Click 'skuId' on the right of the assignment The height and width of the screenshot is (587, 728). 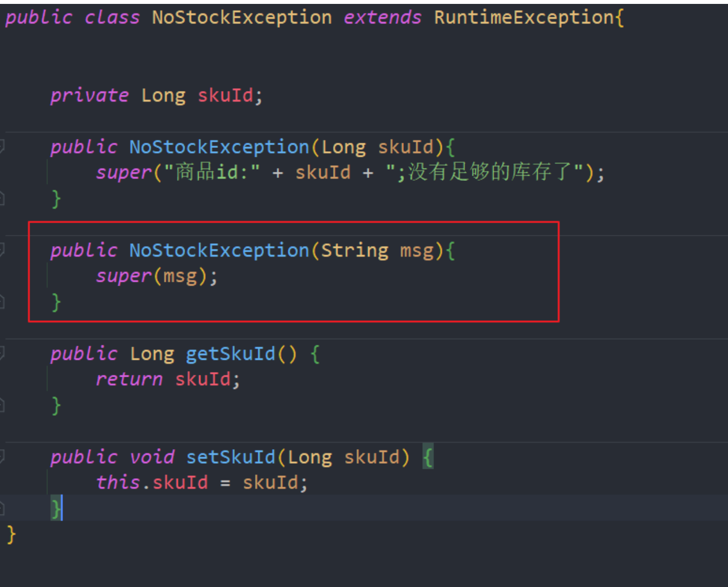[x=270, y=482]
